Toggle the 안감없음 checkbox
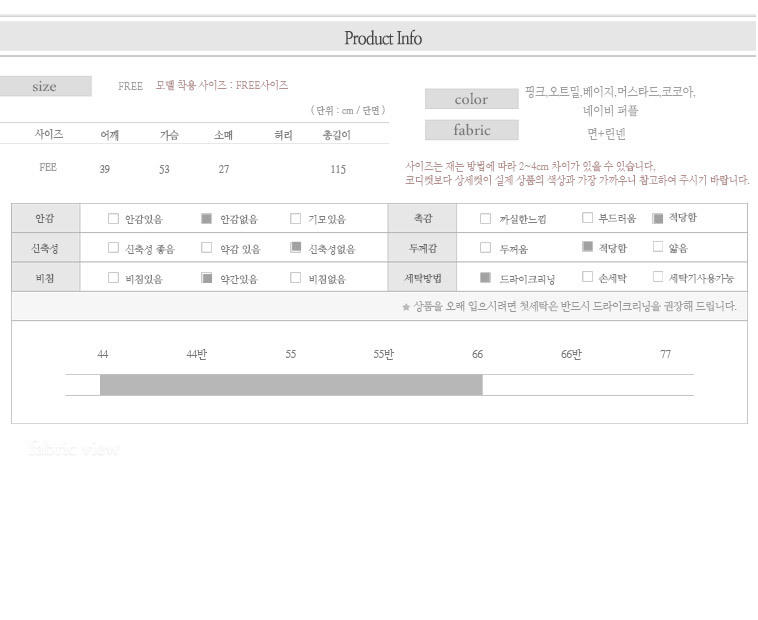Screen dimensions: 758x620 click(207, 219)
